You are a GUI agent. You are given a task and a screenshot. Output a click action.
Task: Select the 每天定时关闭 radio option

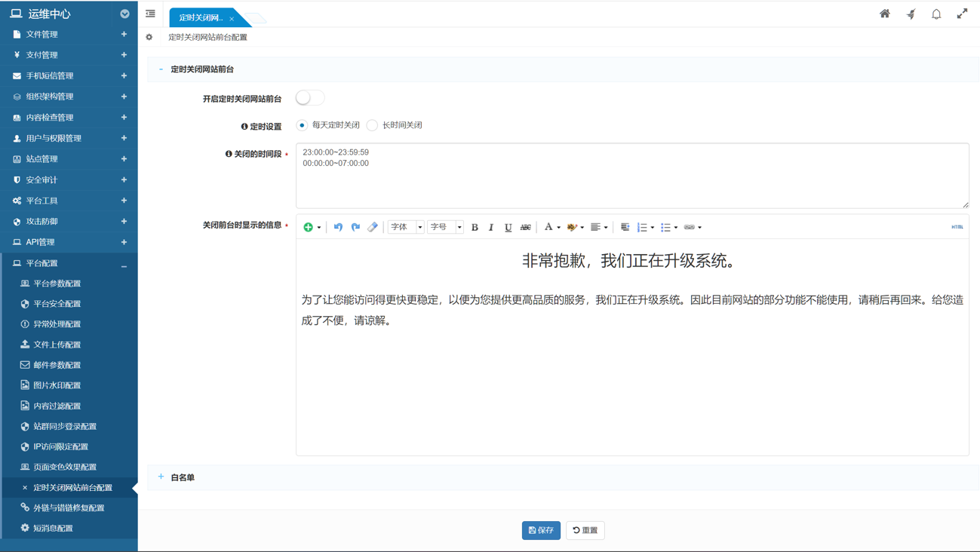point(302,125)
